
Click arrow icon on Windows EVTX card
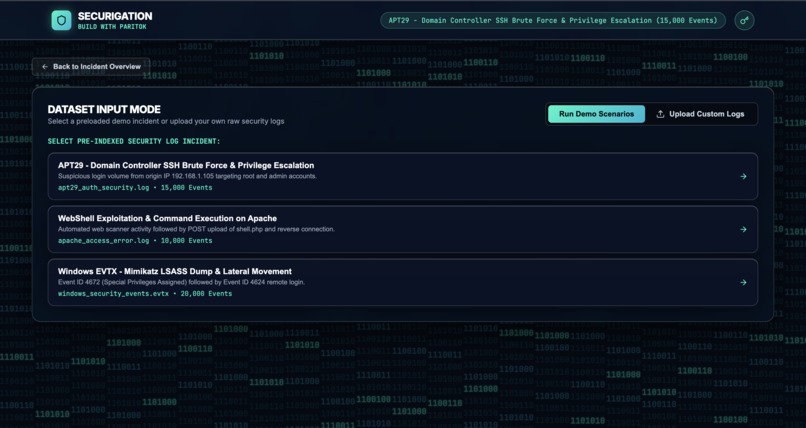(743, 282)
